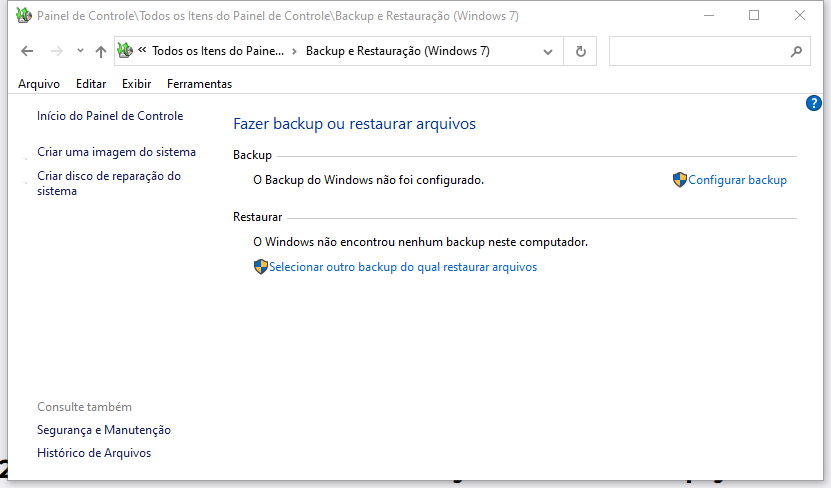The image size is (831, 488).
Task: Click the Back navigation arrow
Action: tap(27, 51)
